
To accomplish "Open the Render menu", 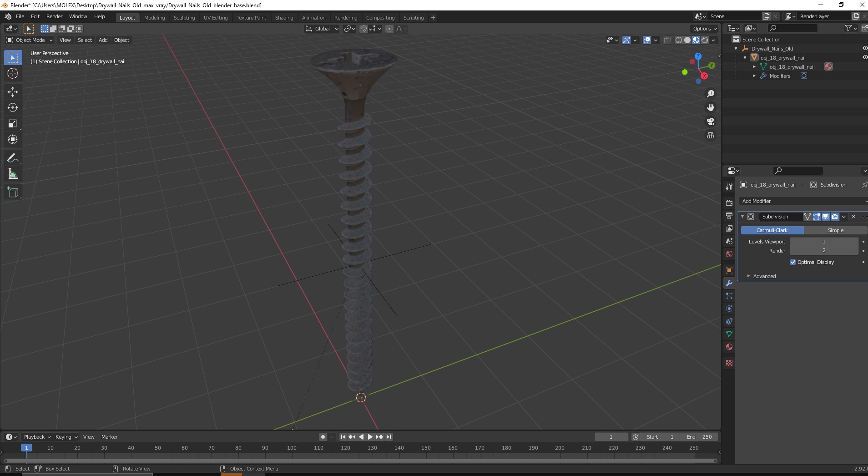I will coord(54,16).
